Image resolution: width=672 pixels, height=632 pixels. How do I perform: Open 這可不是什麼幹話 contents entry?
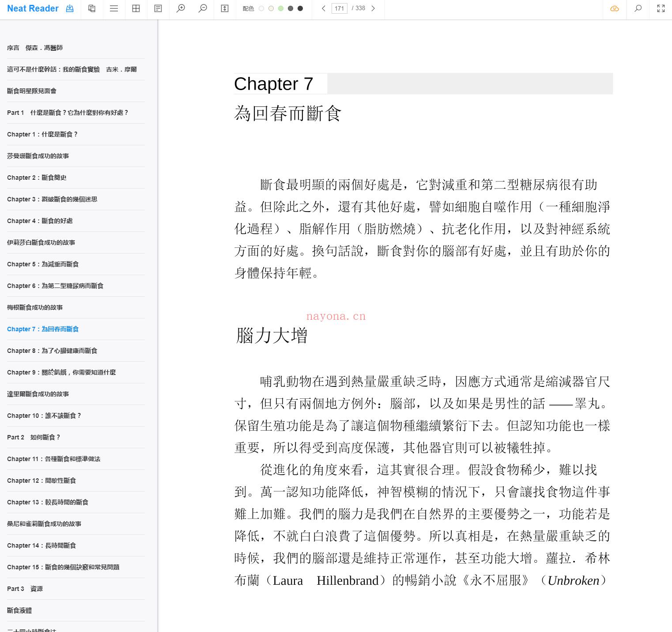[x=76, y=69]
